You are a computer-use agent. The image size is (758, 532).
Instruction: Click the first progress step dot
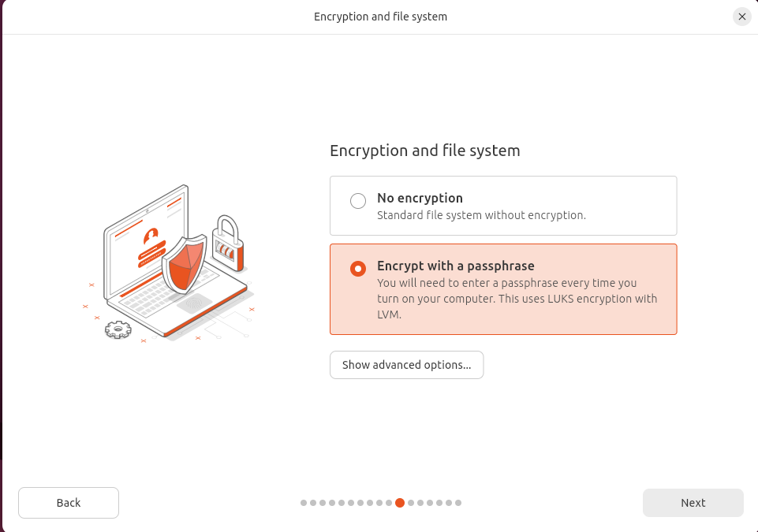point(304,503)
